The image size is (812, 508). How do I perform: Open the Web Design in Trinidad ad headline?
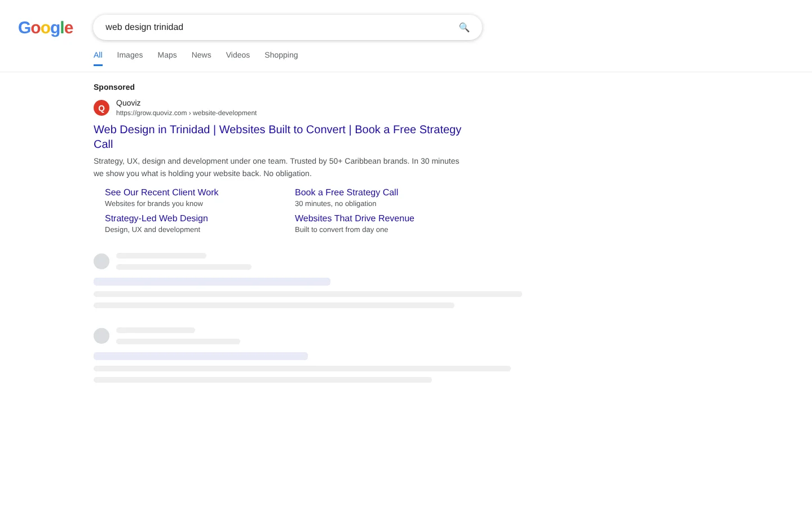277,137
